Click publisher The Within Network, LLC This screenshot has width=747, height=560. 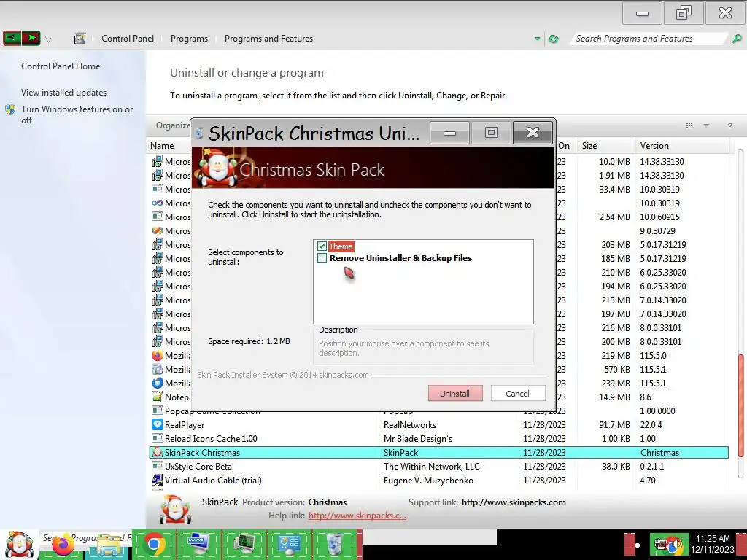click(432, 466)
